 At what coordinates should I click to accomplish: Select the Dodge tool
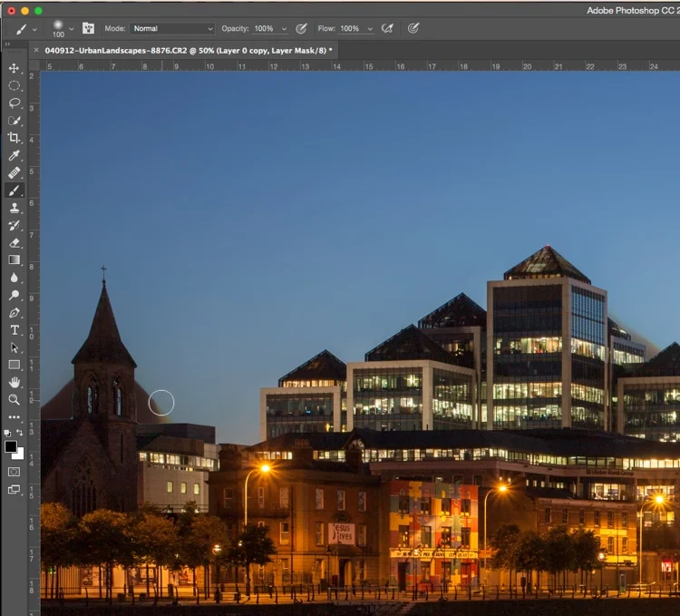coord(14,295)
